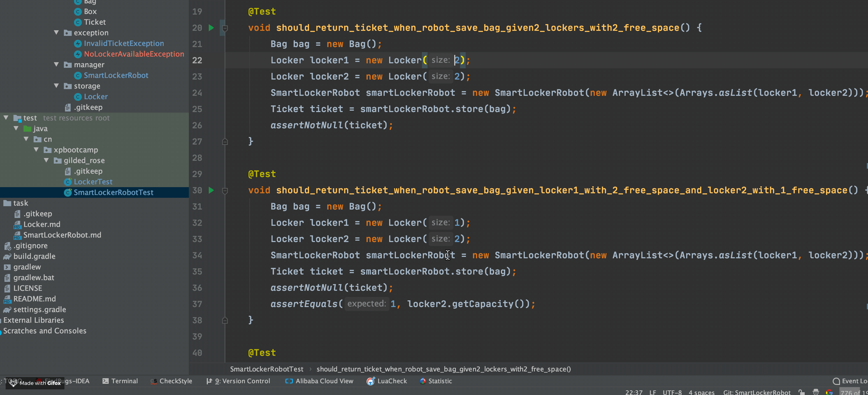Run test on line 30 via gutter icon
868x395 pixels.
tap(211, 190)
